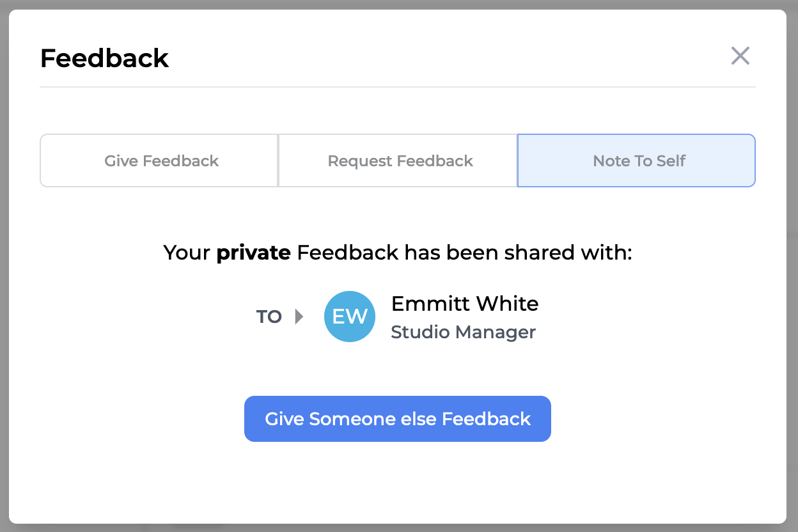Click the 'has been shared with:' text
The height and width of the screenshot is (532, 798).
click(x=518, y=253)
